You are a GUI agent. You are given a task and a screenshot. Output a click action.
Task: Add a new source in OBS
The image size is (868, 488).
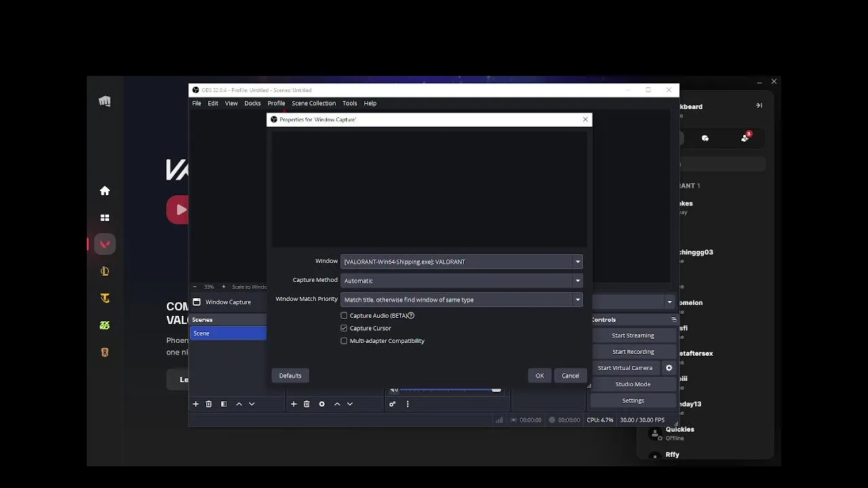[294, 404]
